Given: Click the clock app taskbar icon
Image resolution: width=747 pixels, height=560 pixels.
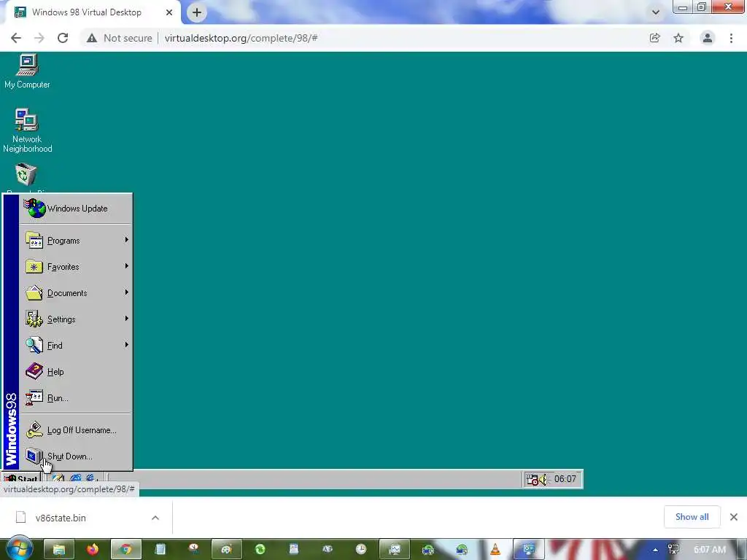Looking at the screenshot, I should (x=361, y=550).
